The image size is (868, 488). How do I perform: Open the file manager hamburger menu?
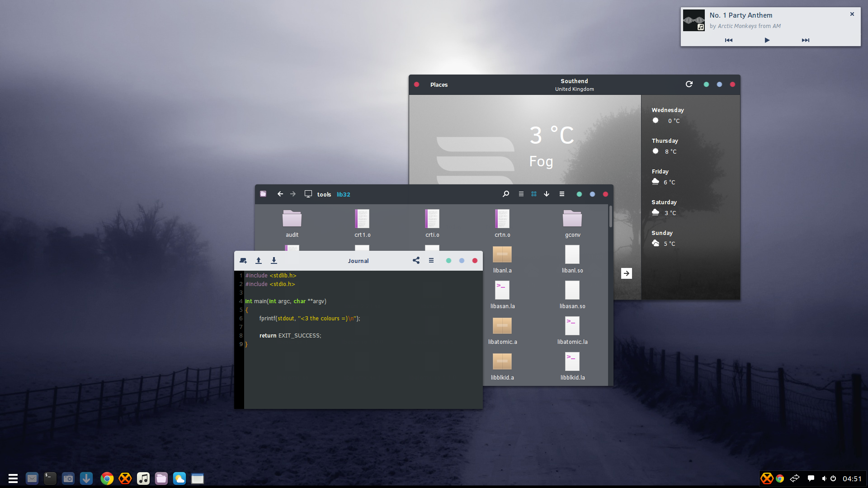(x=562, y=194)
